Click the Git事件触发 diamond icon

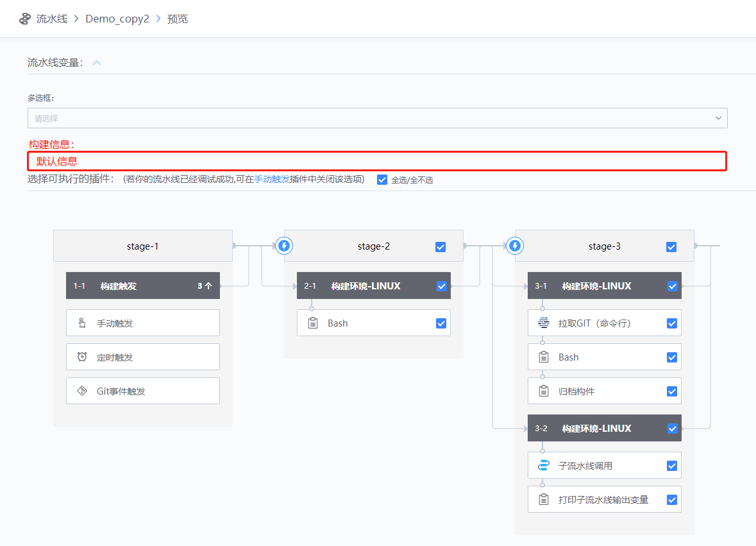coord(82,391)
